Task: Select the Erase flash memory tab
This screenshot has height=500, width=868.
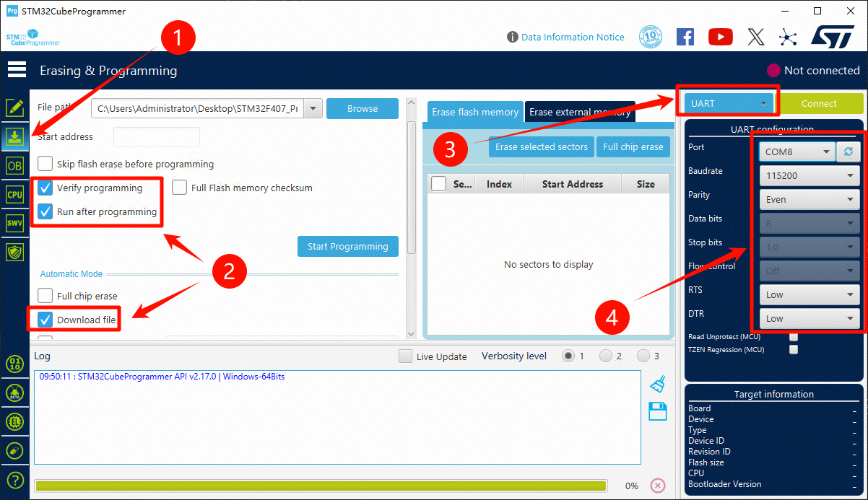Action: coord(475,112)
